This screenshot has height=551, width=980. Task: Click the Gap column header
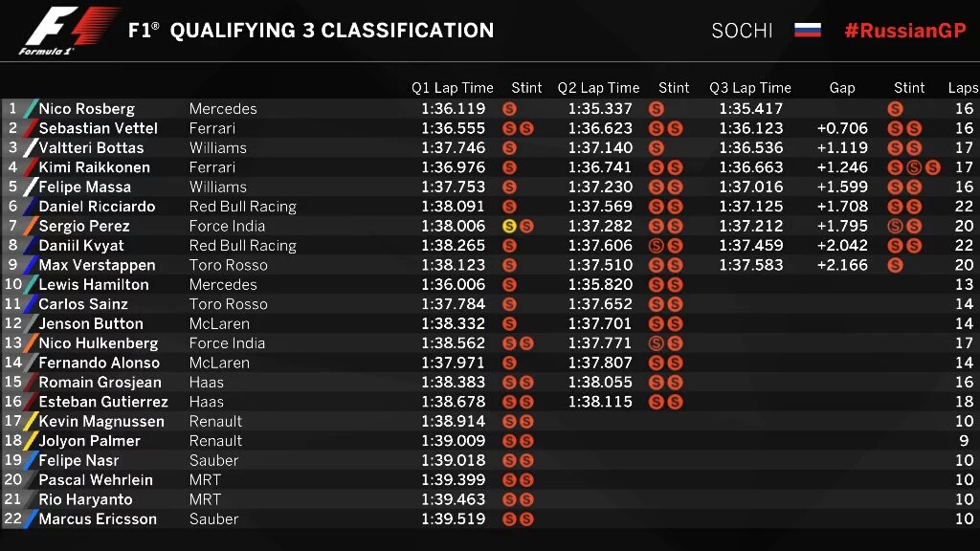coord(842,88)
